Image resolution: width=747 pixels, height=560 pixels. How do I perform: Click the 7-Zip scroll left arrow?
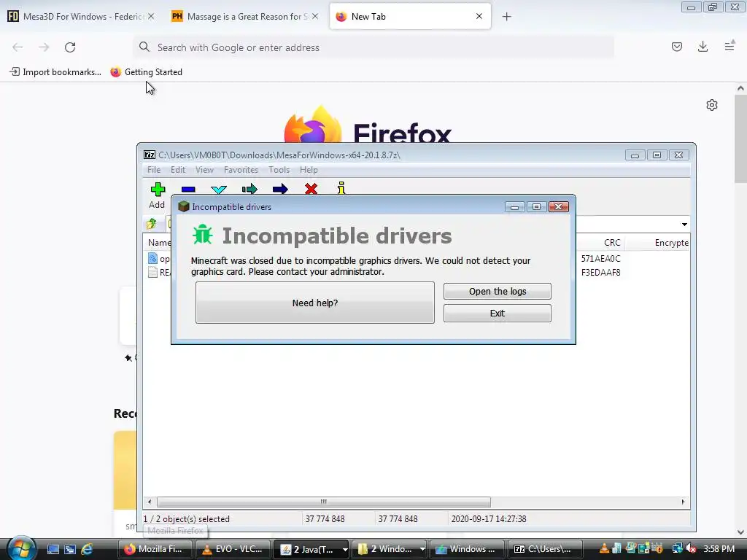tap(150, 502)
